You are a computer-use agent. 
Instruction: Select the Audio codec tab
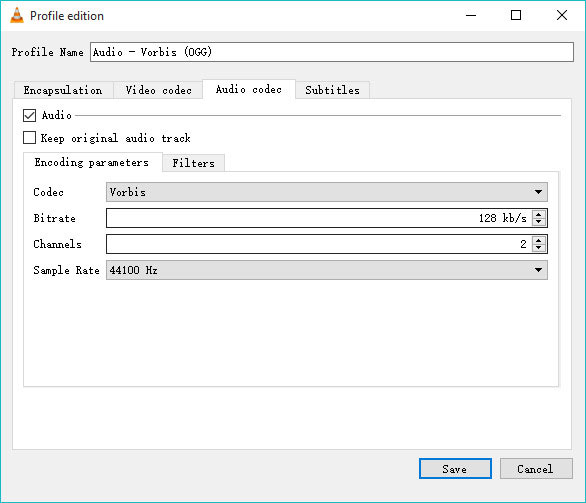click(x=249, y=89)
